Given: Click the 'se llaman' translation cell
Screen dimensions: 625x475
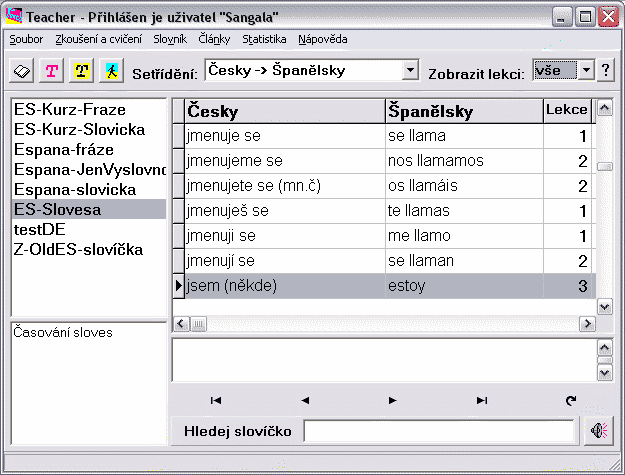Looking at the screenshot, I should [x=464, y=261].
